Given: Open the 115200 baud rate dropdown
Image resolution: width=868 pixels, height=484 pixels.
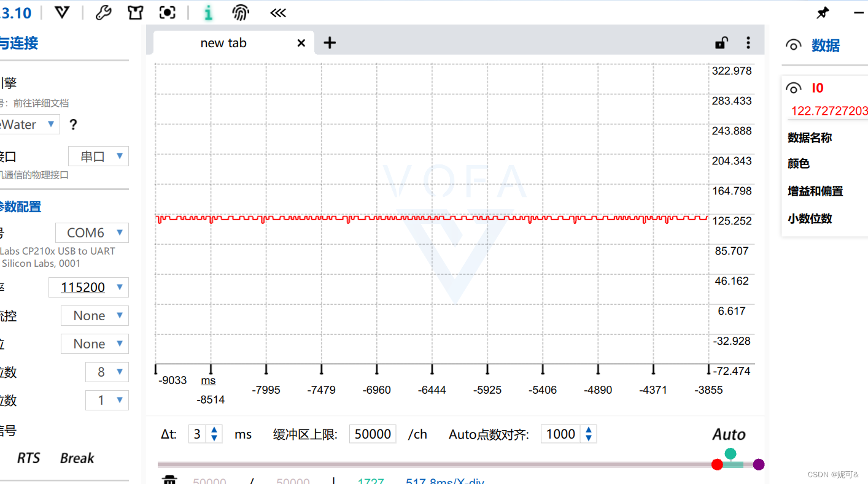Looking at the screenshot, I should pyautogui.click(x=88, y=287).
